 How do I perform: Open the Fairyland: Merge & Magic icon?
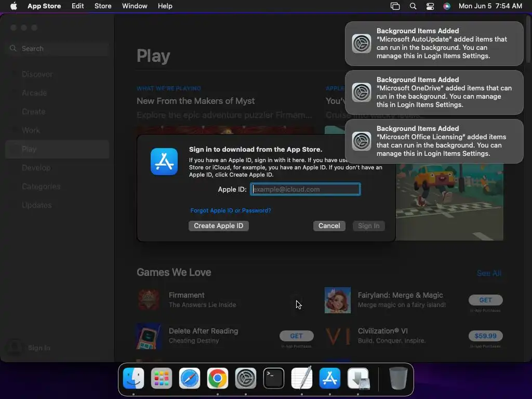(338, 300)
